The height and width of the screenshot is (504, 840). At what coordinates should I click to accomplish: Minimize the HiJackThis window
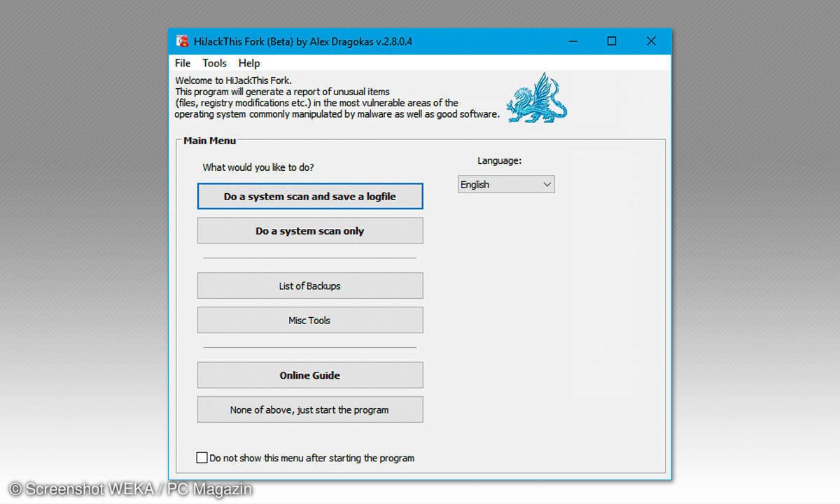(572, 41)
